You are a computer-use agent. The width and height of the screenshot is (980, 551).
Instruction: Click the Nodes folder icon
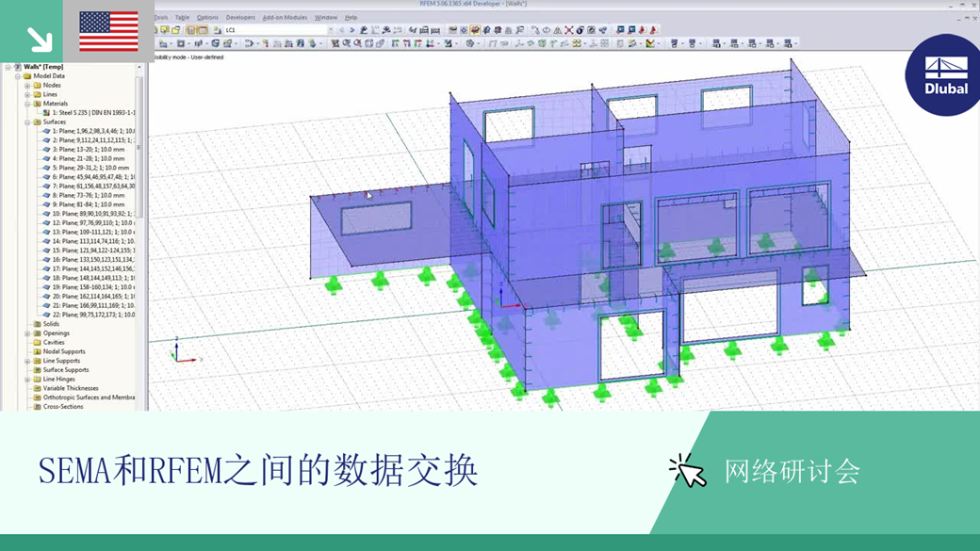37,86
